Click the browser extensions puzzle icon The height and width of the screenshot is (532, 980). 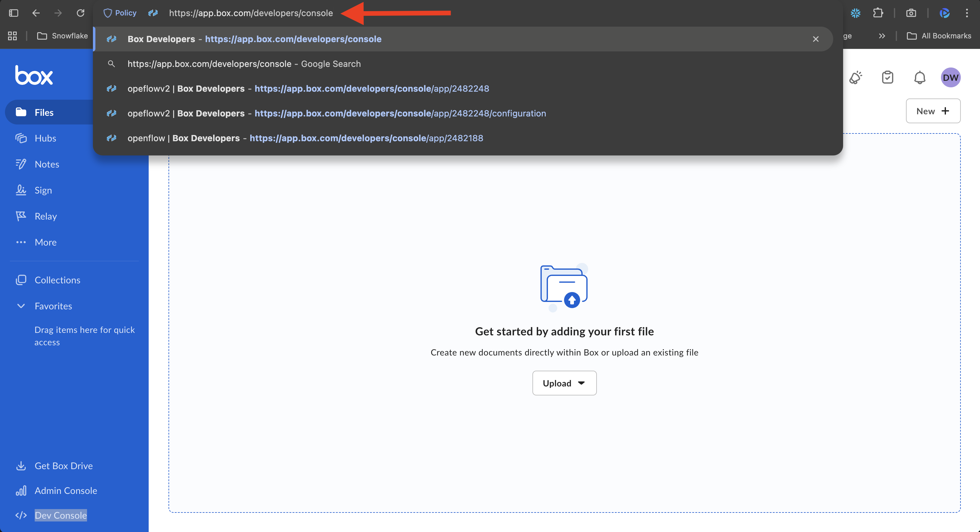(878, 13)
